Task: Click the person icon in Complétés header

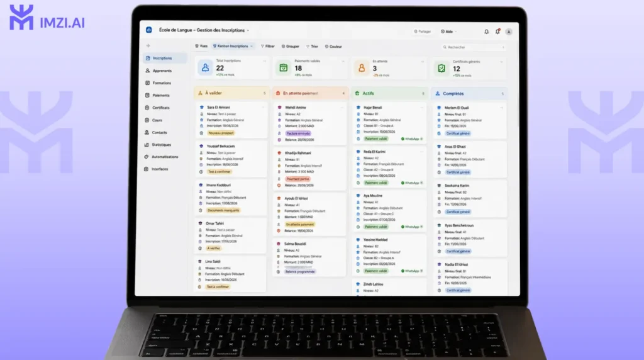Action: tap(438, 94)
